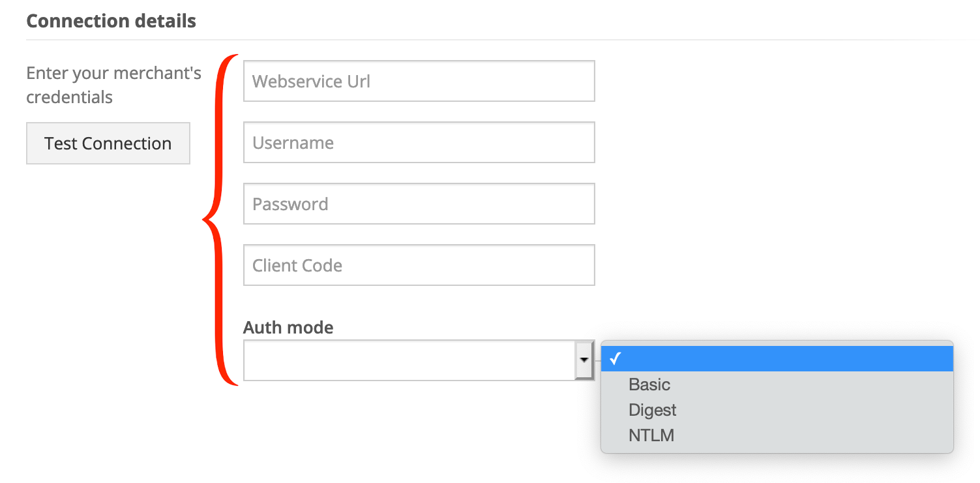Click into the Username field

coord(419,142)
